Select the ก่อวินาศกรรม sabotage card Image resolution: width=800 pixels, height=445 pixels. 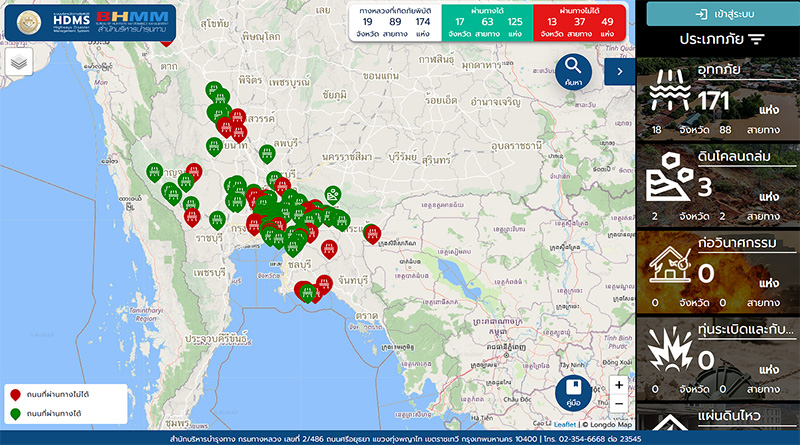(x=718, y=272)
